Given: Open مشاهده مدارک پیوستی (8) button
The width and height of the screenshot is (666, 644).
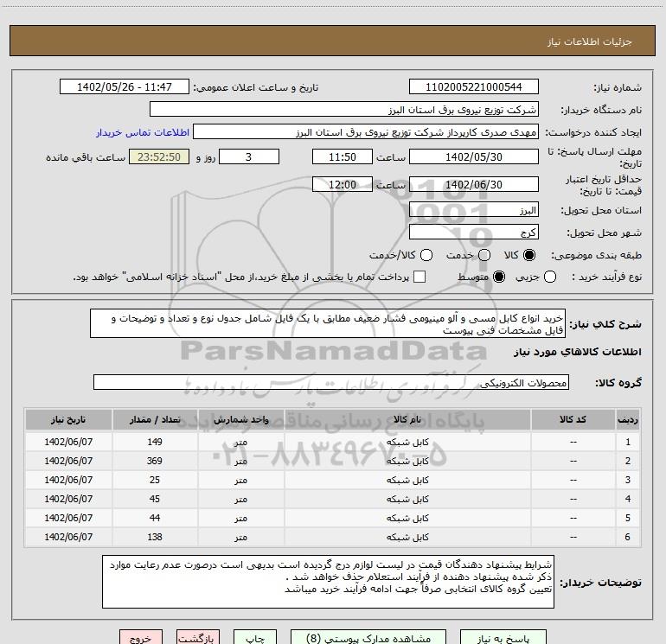Looking at the screenshot, I should point(368,638).
